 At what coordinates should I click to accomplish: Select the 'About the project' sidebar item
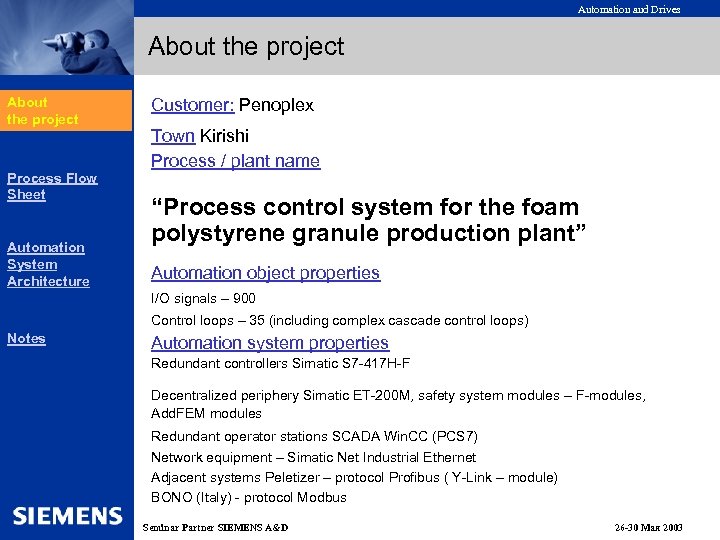pyautogui.click(x=66, y=111)
